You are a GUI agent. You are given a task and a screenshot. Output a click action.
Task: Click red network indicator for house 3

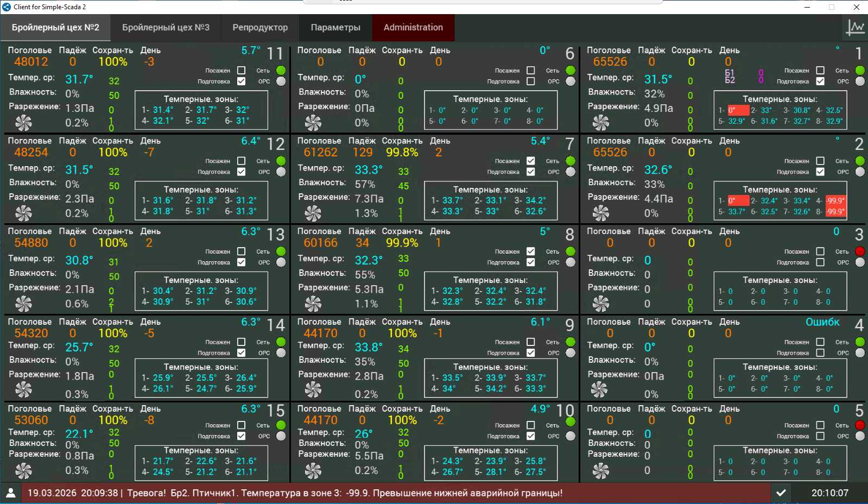pos(860,251)
